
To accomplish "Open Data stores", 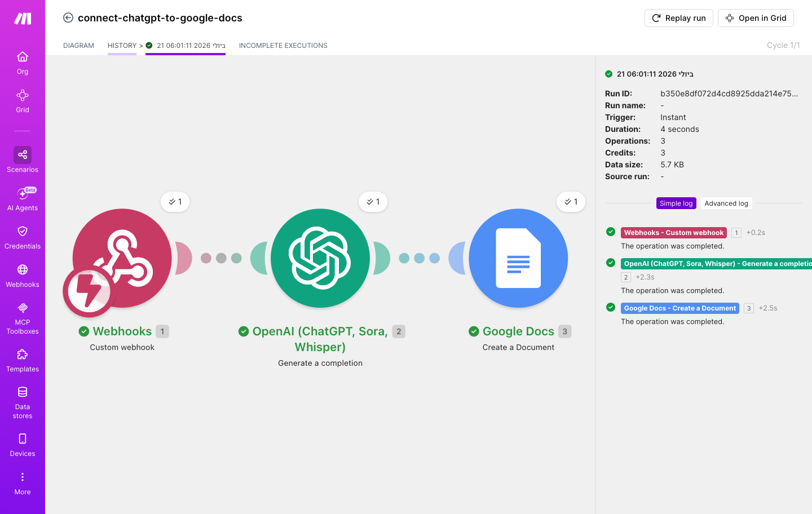I will pos(23,402).
